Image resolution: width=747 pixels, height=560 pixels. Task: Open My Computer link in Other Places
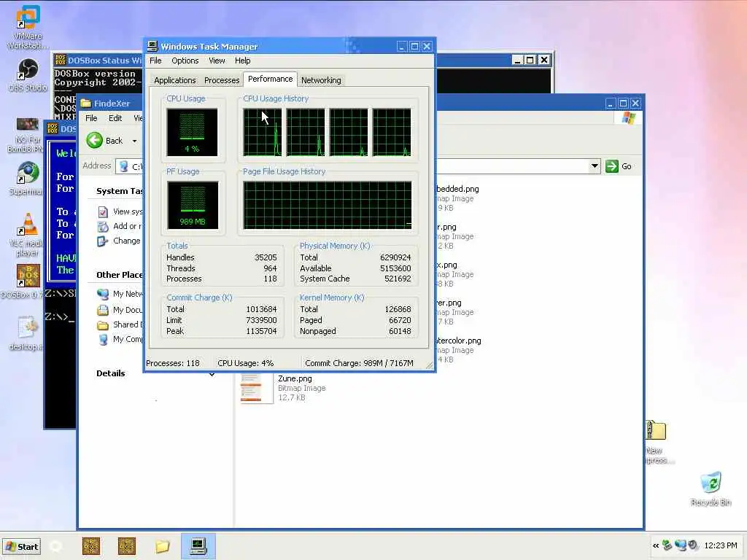pos(120,340)
